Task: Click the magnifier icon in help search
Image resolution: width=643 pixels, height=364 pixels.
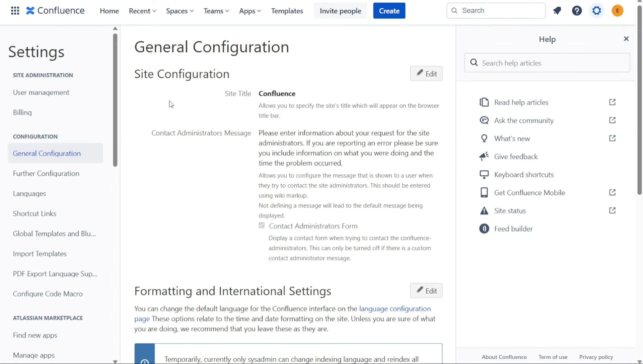Action: tap(474, 63)
